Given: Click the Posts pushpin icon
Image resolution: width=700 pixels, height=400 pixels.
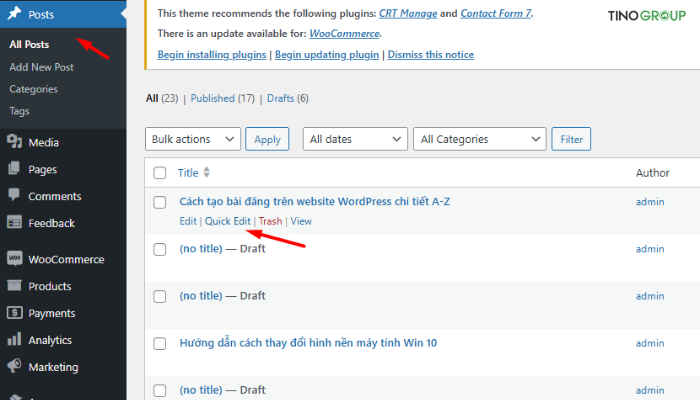Looking at the screenshot, I should 14,13.
